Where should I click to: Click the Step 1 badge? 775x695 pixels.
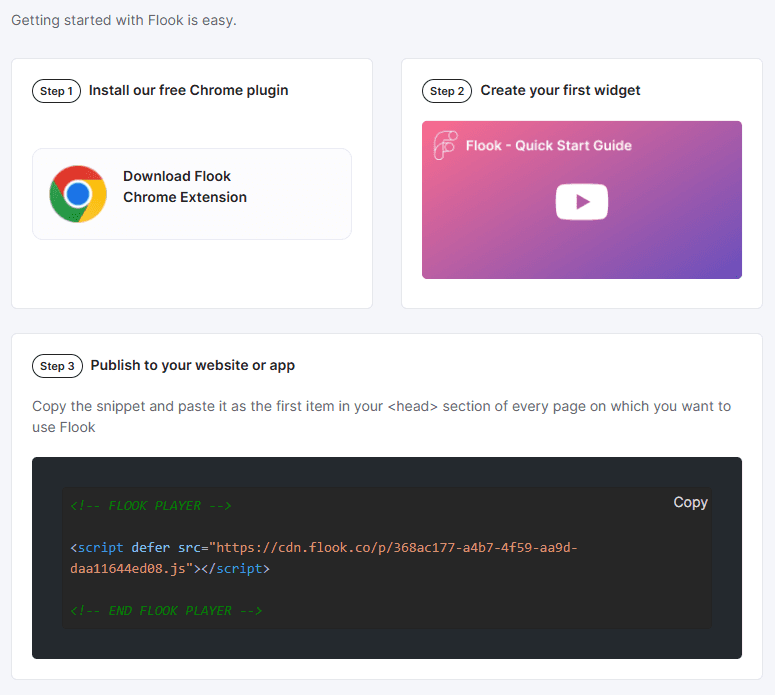(x=56, y=91)
